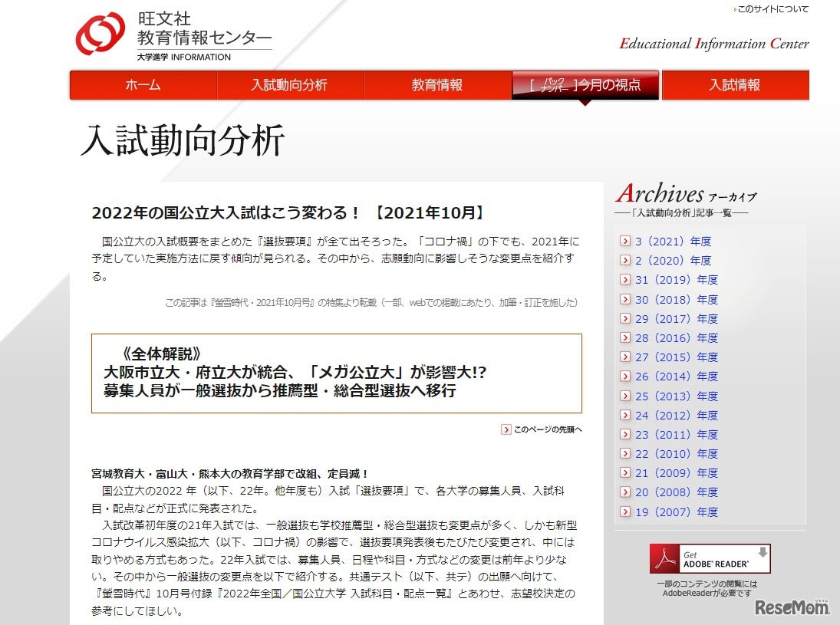This screenshot has width=840, height=625.
Task: Click the red arrow icon beside 25 (2013) 年度
Action: (x=624, y=396)
